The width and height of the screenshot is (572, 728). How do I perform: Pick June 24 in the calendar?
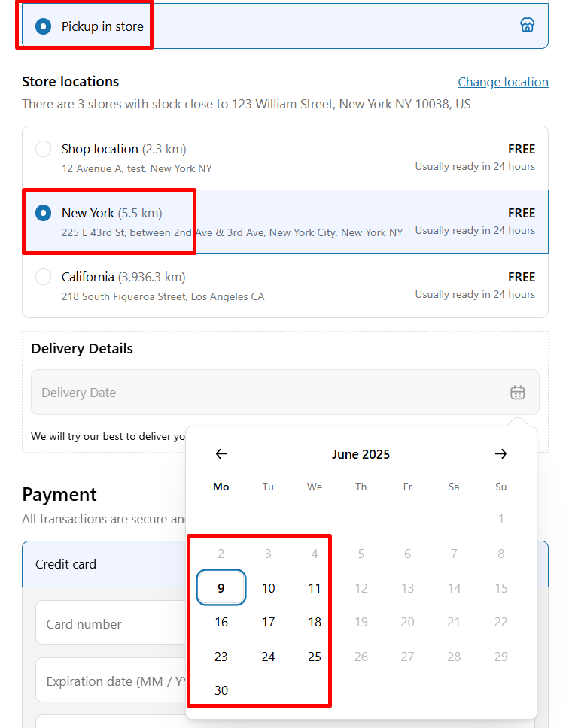268,657
